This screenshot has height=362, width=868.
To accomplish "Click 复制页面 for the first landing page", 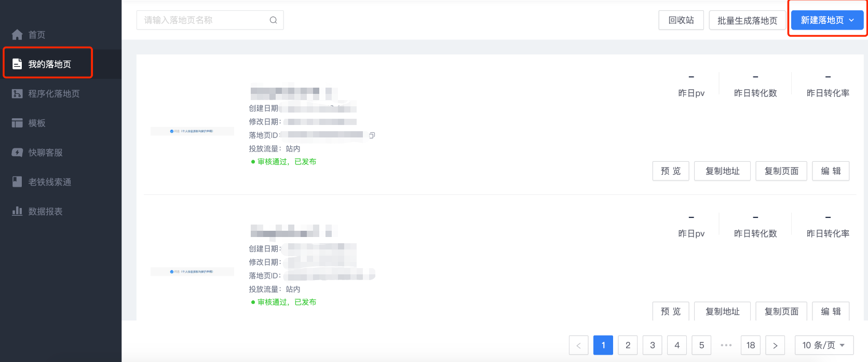I will click(x=781, y=171).
